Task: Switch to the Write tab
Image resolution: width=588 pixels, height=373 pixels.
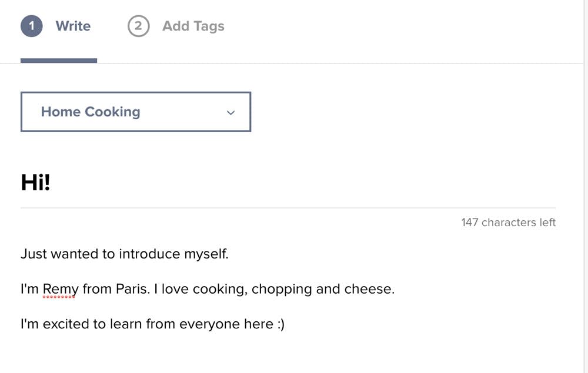Action: (x=72, y=26)
